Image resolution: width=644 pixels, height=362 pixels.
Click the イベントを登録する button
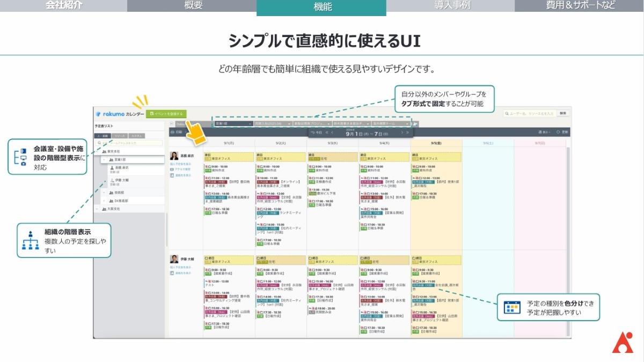[x=166, y=114]
